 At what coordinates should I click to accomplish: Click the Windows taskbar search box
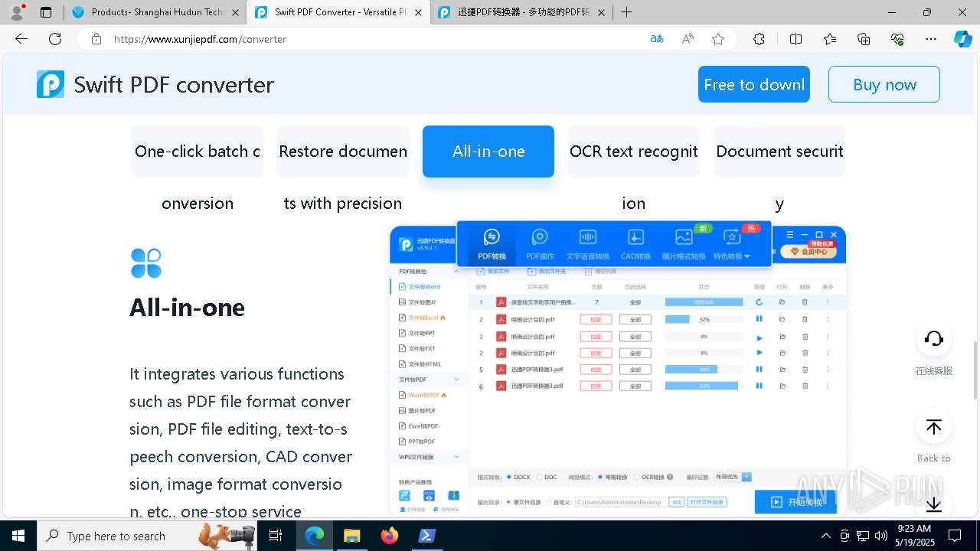pos(149,536)
